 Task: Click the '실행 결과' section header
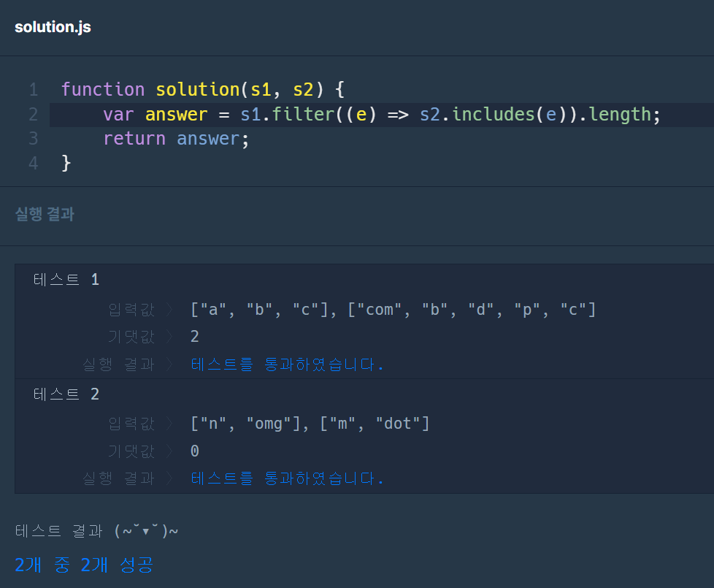click(45, 214)
